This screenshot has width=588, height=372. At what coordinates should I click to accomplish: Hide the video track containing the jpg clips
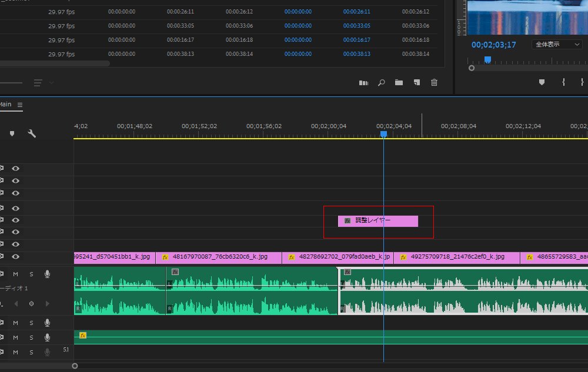(x=16, y=257)
